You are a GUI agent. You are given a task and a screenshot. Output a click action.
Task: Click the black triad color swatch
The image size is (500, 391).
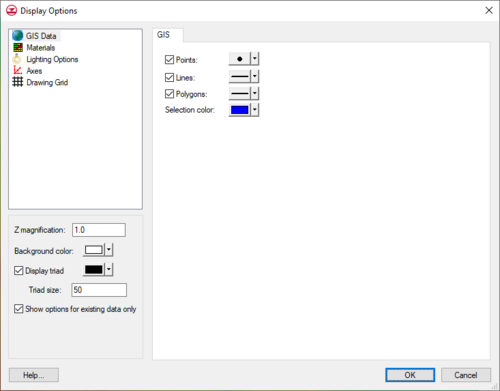pyautogui.click(x=94, y=270)
